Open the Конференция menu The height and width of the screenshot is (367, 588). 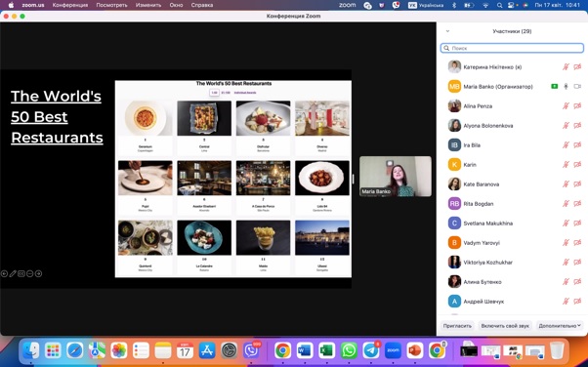(70, 5)
